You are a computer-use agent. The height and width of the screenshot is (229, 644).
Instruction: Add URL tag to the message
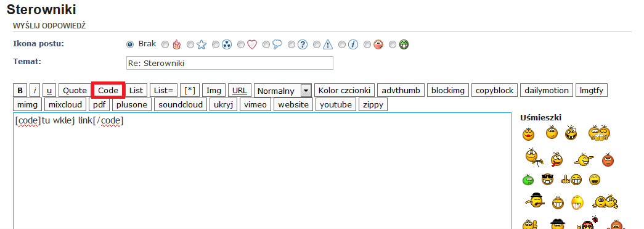(x=240, y=91)
